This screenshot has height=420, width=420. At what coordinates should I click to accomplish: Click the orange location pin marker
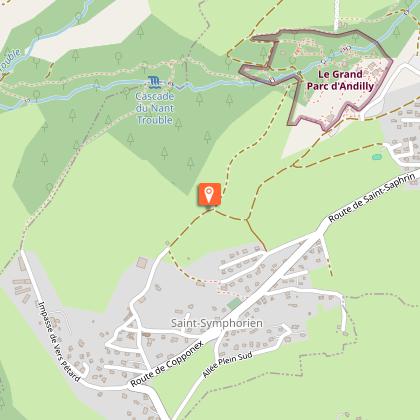coord(209,195)
